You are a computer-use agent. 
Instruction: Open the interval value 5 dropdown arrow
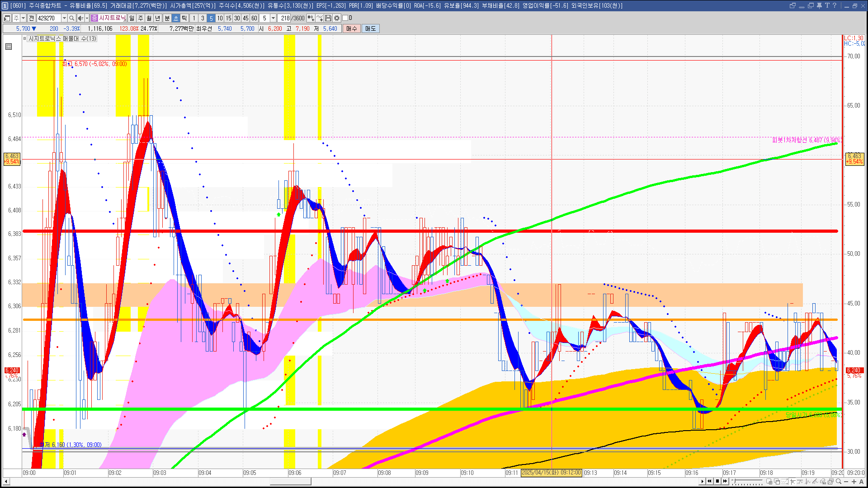pyautogui.click(x=273, y=18)
